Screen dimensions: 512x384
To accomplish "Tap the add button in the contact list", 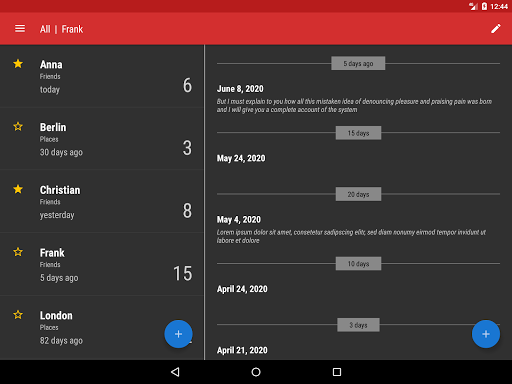I will click(178, 334).
